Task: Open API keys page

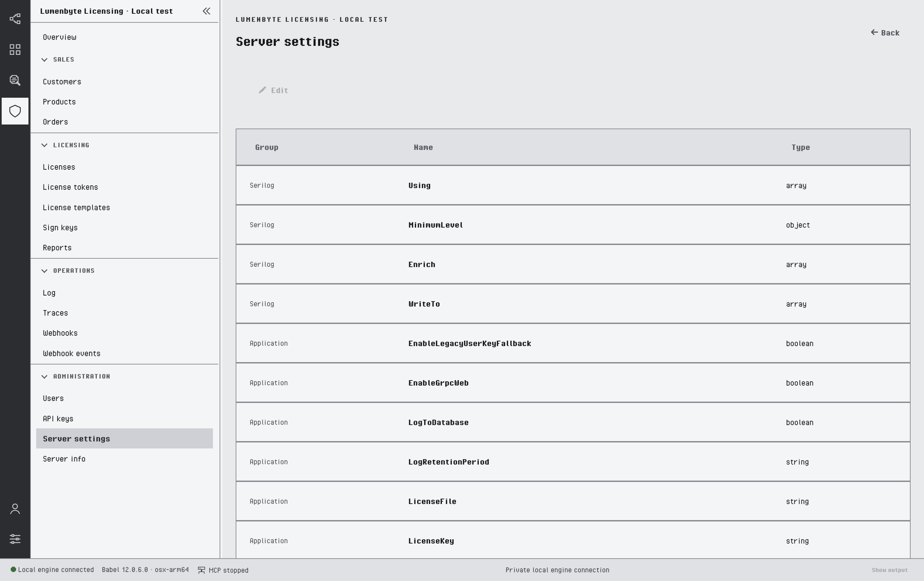Action: [58, 419]
